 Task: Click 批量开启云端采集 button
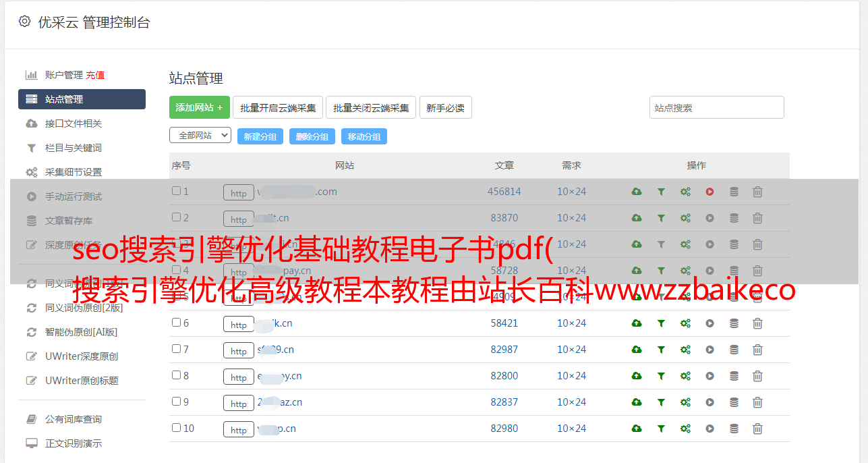278,107
